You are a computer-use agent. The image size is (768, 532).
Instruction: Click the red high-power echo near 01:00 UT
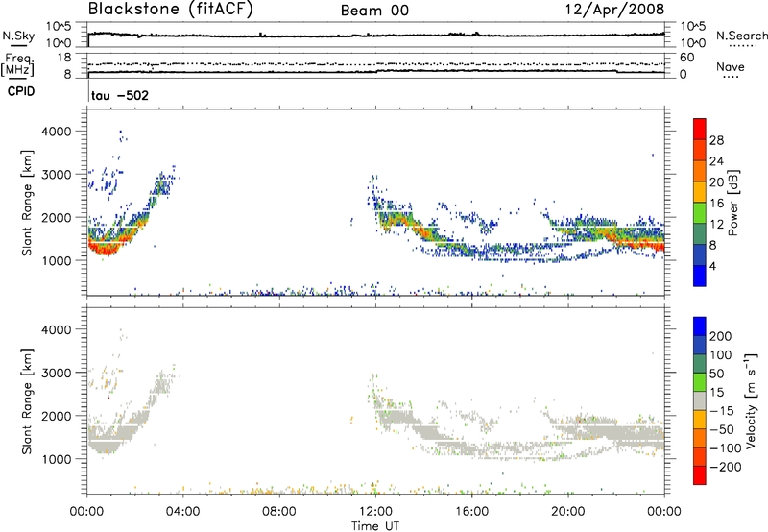click(106, 249)
